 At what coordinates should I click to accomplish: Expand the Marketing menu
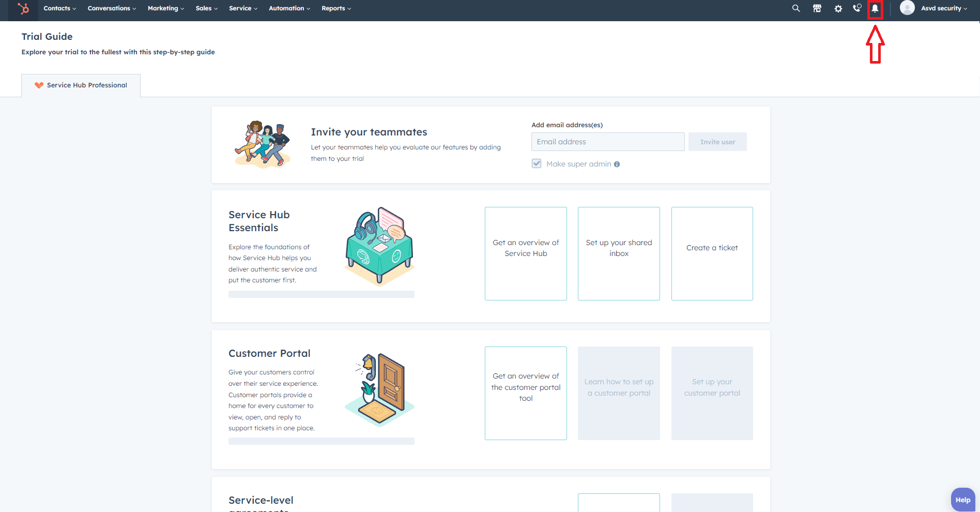click(166, 8)
